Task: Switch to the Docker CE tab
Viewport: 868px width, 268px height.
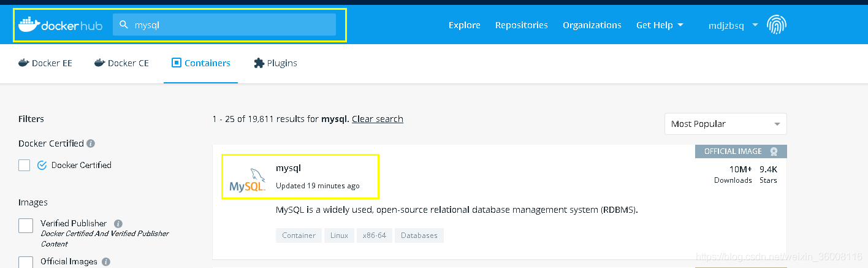Action: pos(121,63)
